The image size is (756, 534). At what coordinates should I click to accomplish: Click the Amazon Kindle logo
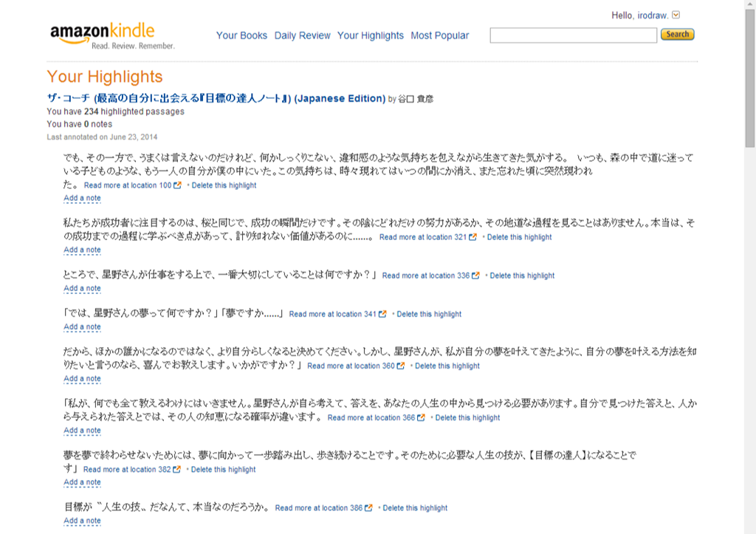[112, 35]
